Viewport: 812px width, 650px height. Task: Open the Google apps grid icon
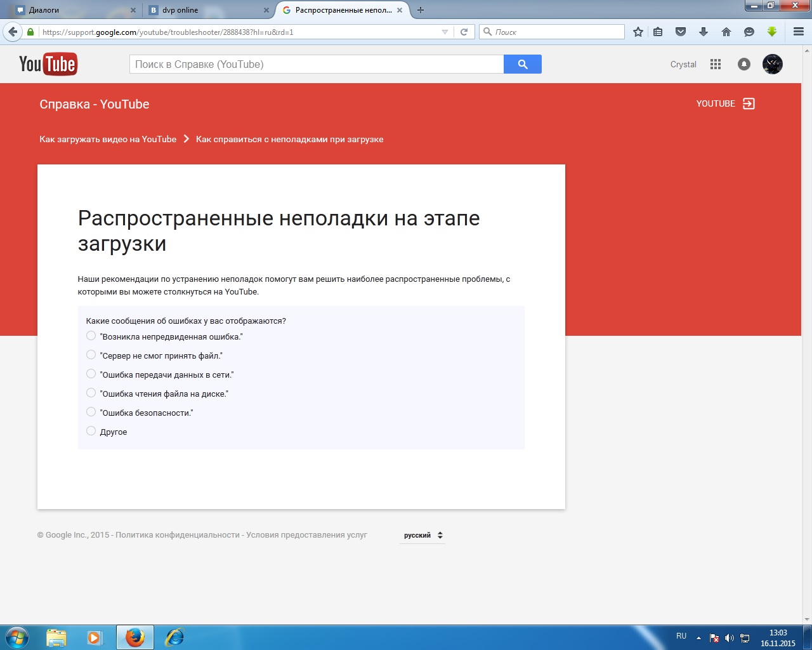[716, 64]
